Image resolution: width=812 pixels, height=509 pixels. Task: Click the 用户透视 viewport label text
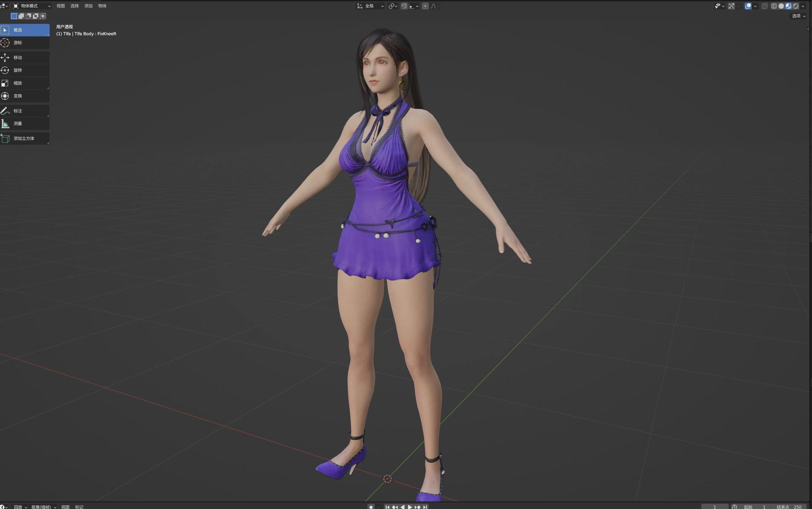[x=65, y=27]
